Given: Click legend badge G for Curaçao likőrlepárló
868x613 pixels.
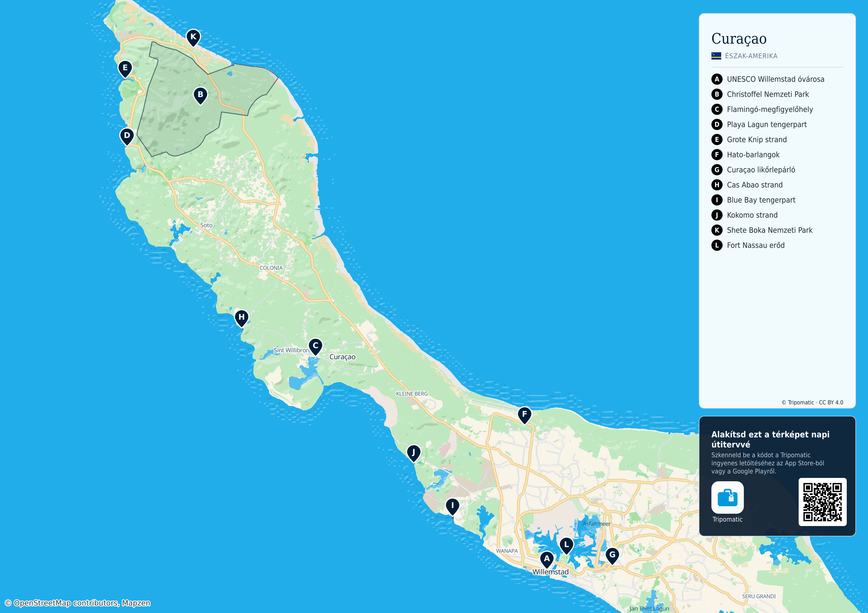Looking at the screenshot, I should point(717,170).
